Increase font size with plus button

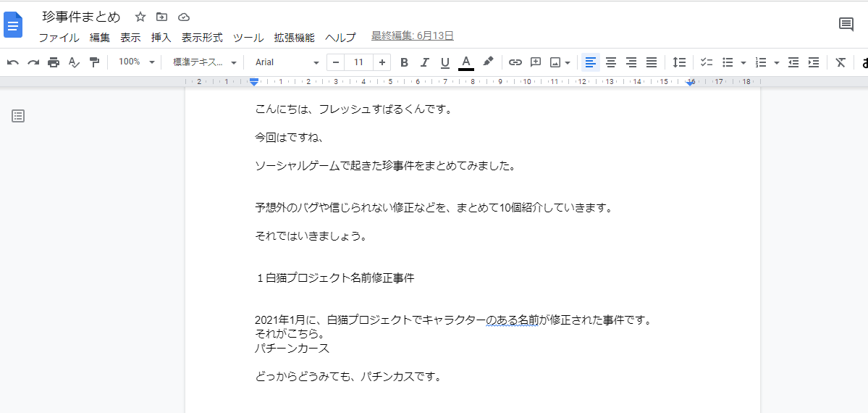pyautogui.click(x=382, y=62)
